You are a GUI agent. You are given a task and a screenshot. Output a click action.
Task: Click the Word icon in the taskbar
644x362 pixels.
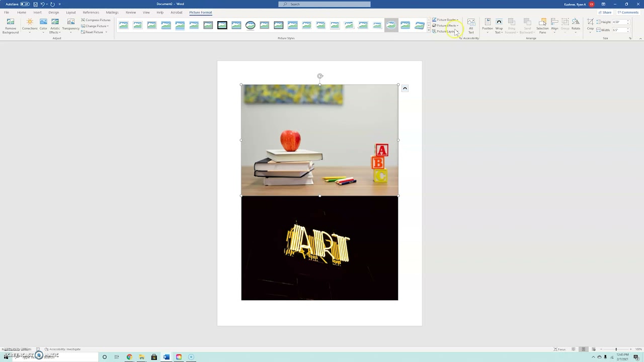pyautogui.click(x=167, y=357)
